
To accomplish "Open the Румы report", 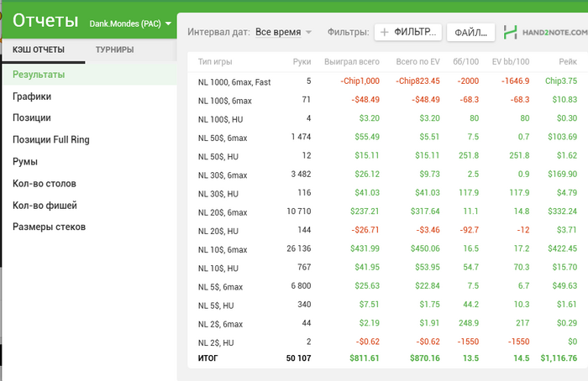I will pyautogui.click(x=24, y=161).
